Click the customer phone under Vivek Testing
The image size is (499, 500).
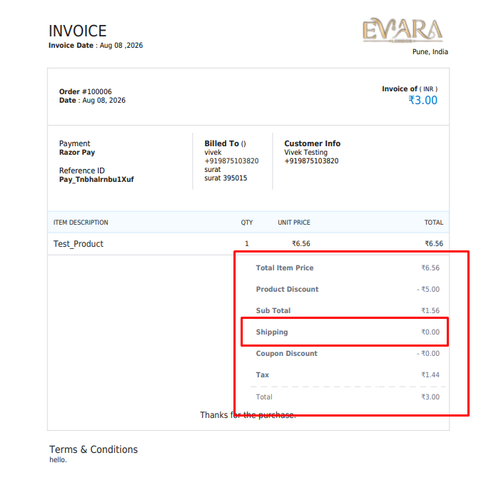click(x=311, y=161)
